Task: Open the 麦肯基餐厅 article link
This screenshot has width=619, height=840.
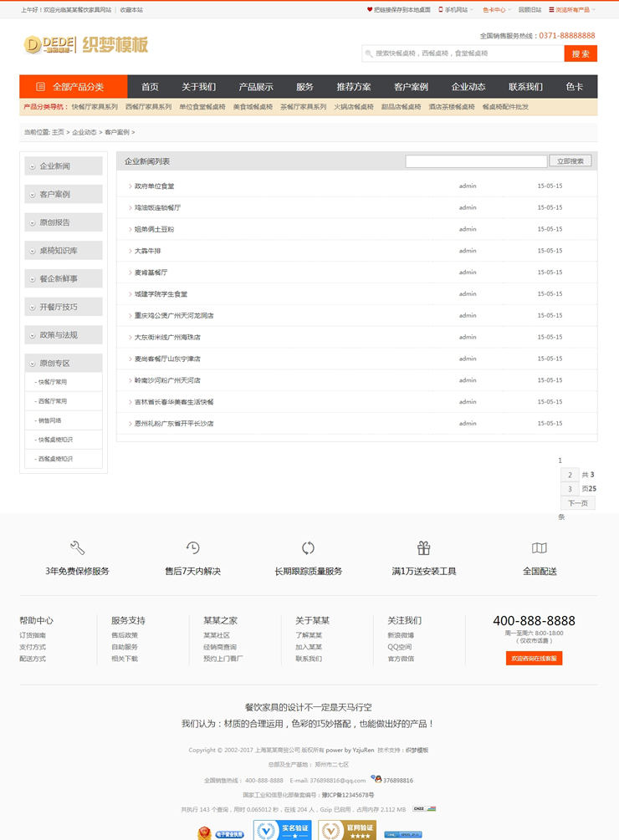Action: coord(151,272)
